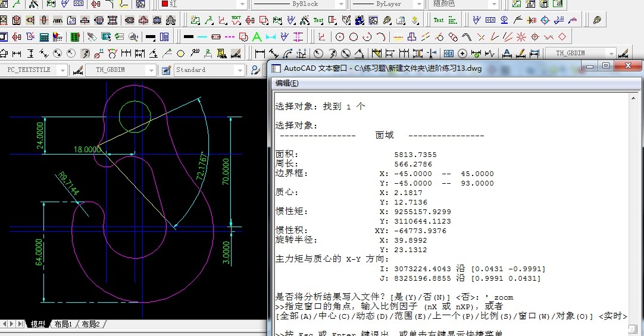Click the 18.0000 dimension text in drawing
Viewport: 644px width, 336px height.
click(x=87, y=149)
